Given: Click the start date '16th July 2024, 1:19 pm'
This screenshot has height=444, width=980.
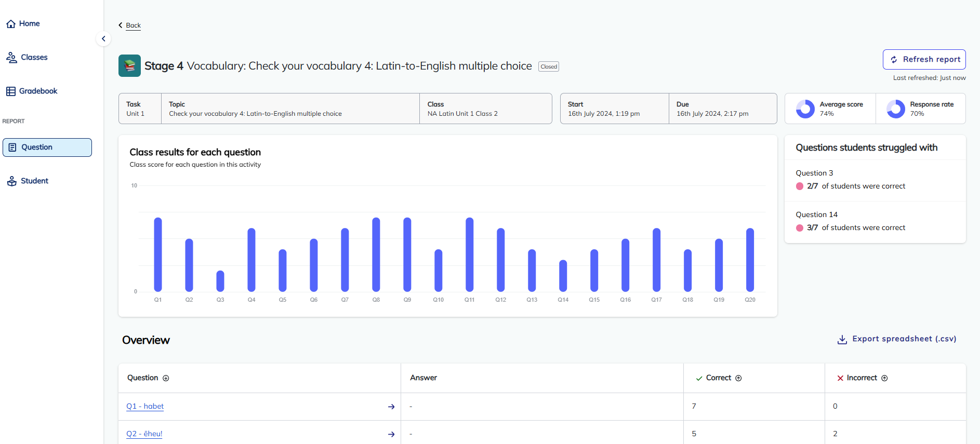Looking at the screenshot, I should pyautogui.click(x=604, y=114).
